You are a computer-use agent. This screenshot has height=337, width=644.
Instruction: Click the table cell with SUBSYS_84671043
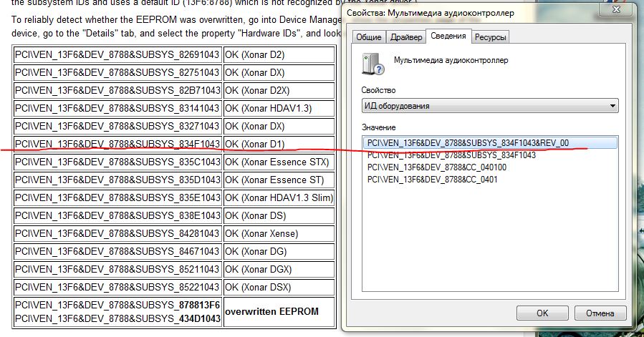(x=117, y=251)
